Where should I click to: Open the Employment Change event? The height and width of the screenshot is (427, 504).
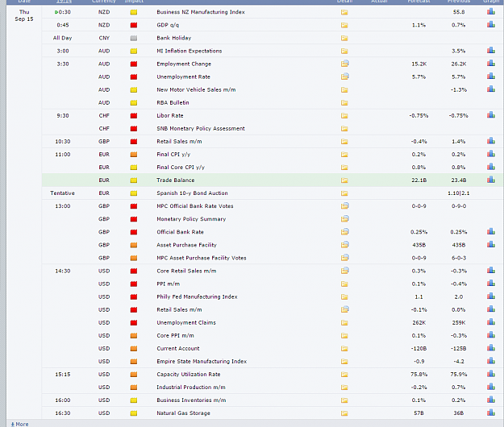point(184,64)
